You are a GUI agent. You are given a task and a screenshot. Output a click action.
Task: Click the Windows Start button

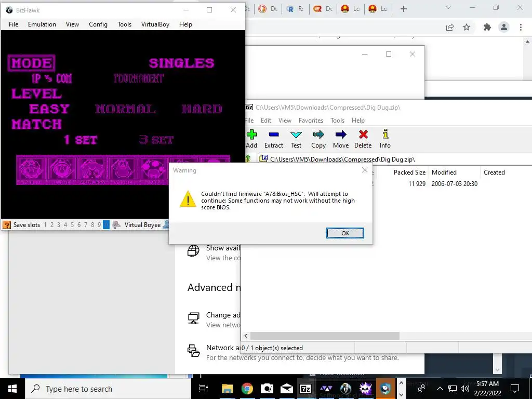[x=12, y=389]
